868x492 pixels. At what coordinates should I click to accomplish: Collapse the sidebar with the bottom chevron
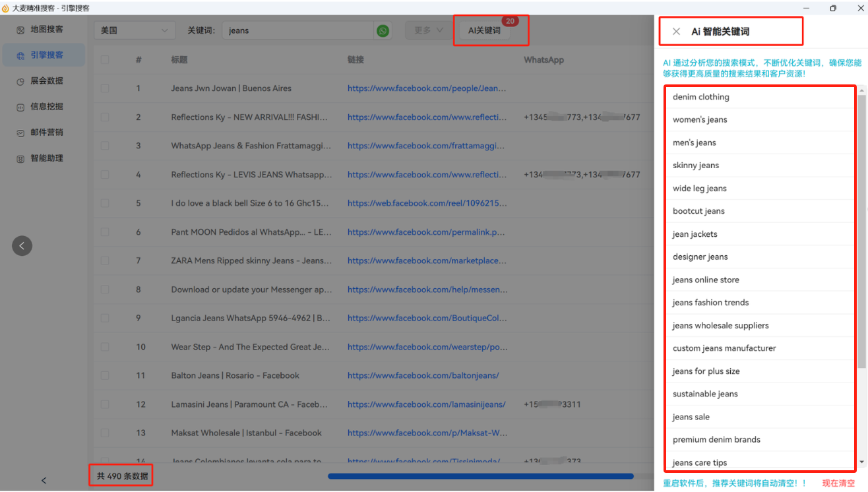(44, 480)
